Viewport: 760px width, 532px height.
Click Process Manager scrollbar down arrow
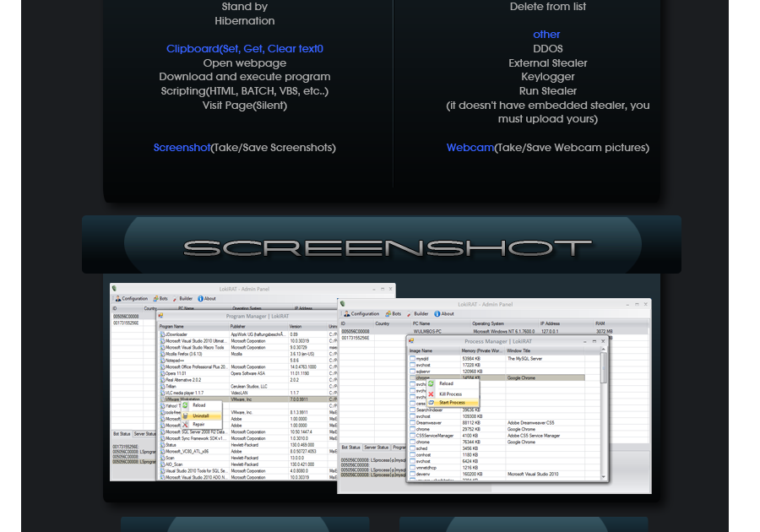[604, 477]
